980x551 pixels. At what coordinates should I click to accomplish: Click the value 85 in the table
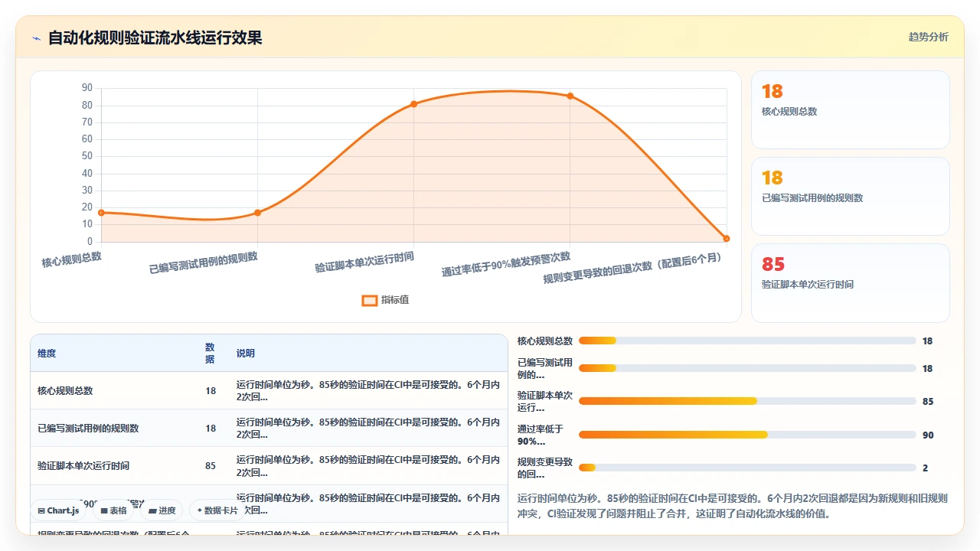click(x=211, y=466)
